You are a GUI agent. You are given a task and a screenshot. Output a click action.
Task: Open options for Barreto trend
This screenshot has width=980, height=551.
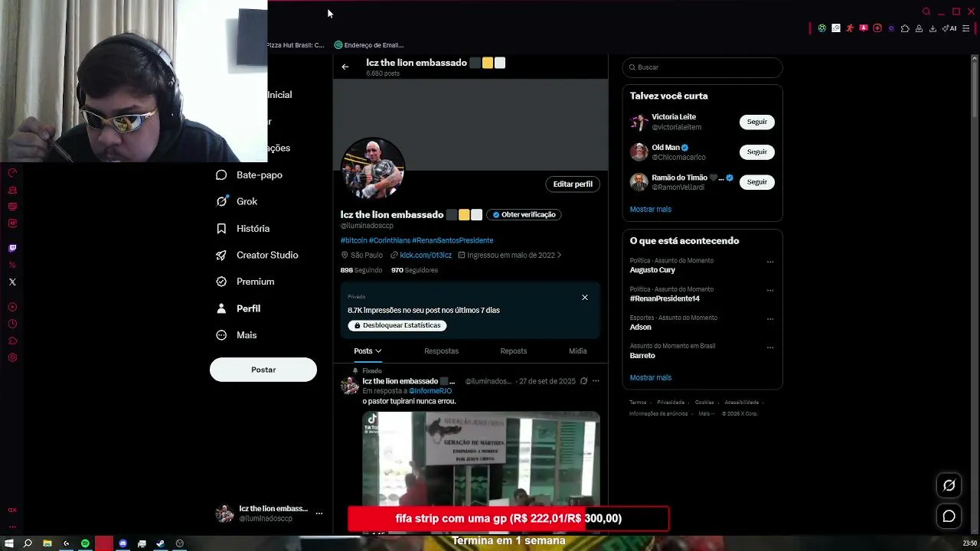[770, 347]
